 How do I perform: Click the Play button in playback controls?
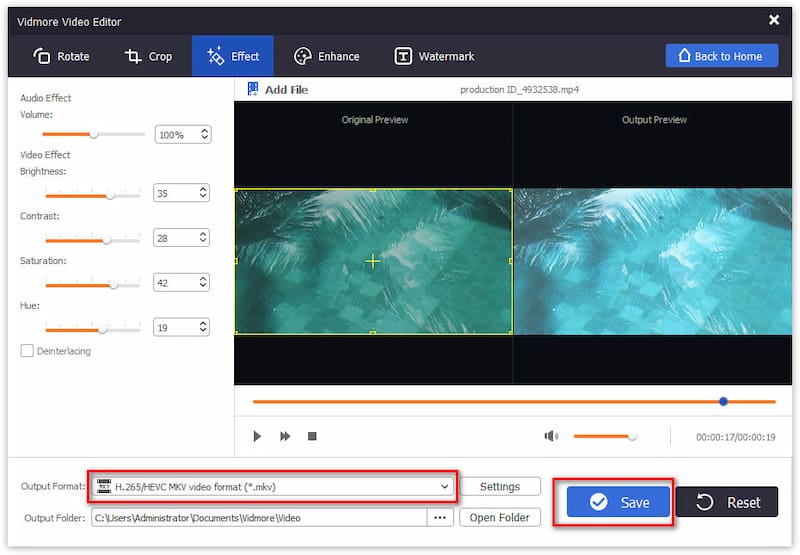coord(257,436)
